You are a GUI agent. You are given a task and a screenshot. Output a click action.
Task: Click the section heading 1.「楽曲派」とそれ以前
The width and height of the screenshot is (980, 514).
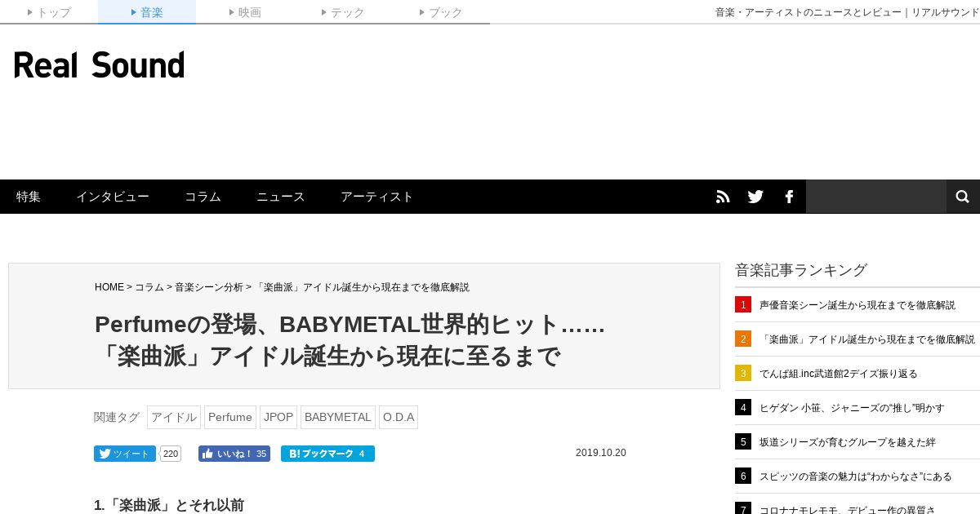click(x=169, y=505)
